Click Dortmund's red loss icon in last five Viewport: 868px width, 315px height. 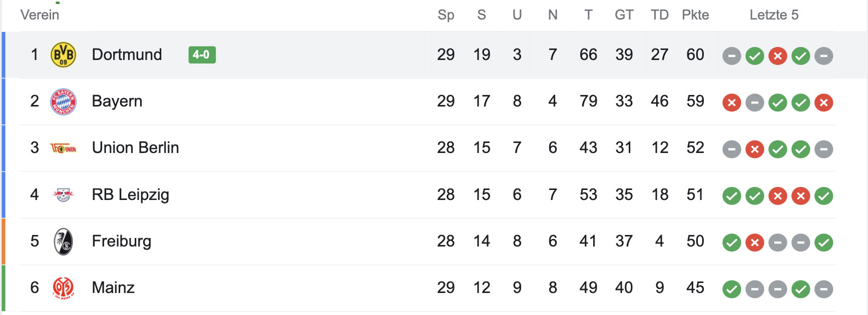click(777, 55)
